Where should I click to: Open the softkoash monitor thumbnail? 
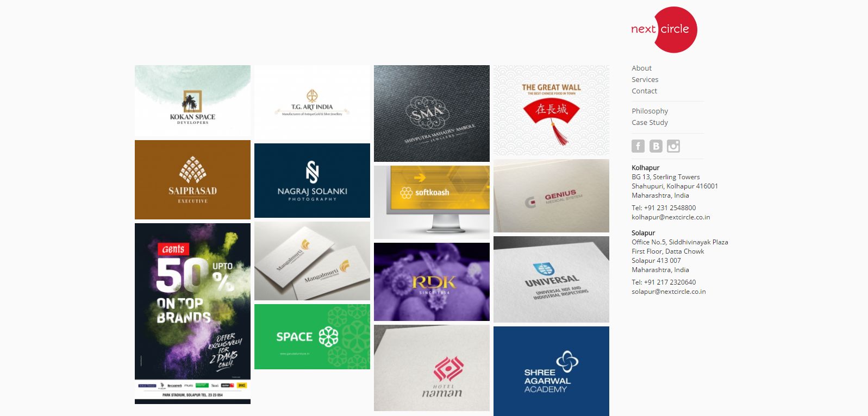point(432,202)
